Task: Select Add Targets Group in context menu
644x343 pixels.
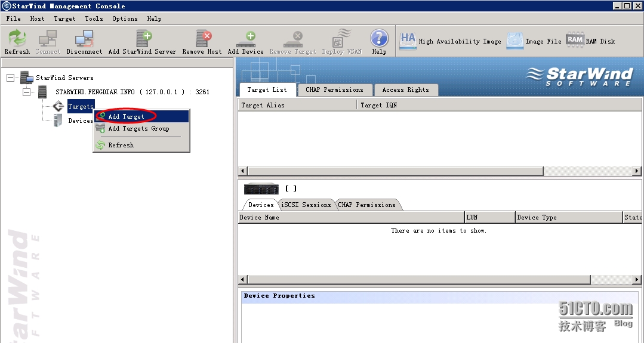Action: pyautogui.click(x=141, y=128)
